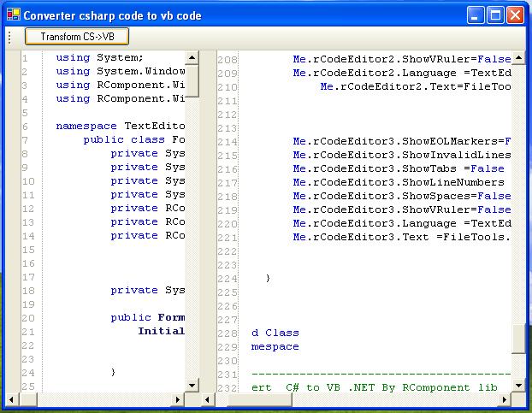Image resolution: width=532 pixels, height=413 pixels.
Task: Click the 'namespace TextEdito' line
Action: (x=121, y=127)
